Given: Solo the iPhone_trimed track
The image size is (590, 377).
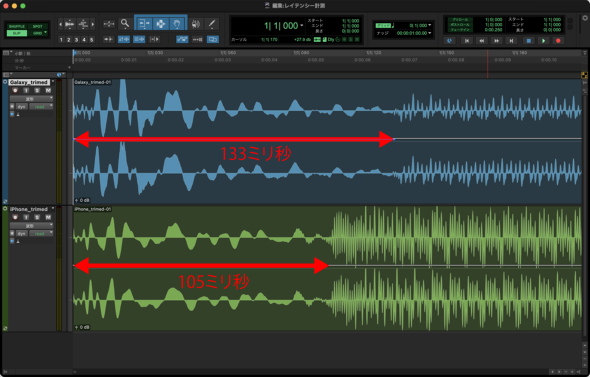Looking at the screenshot, I should click(37, 217).
